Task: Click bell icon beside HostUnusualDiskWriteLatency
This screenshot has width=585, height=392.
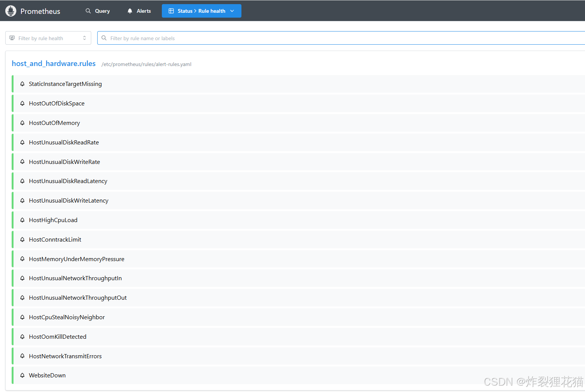Action: [23, 201]
